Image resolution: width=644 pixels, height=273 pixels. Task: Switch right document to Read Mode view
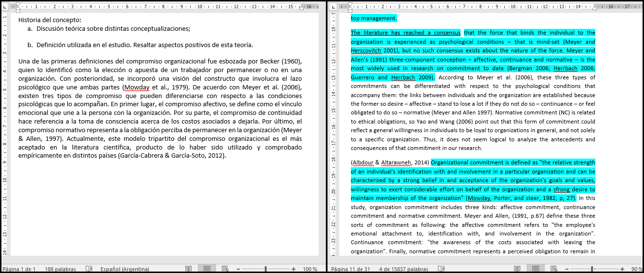(517, 269)
